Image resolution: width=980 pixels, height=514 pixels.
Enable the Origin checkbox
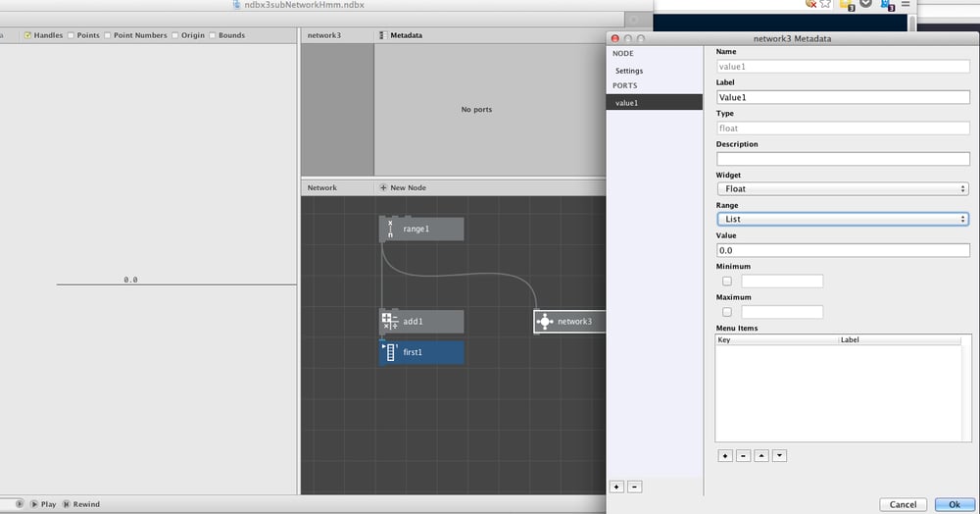coord(175,35)
